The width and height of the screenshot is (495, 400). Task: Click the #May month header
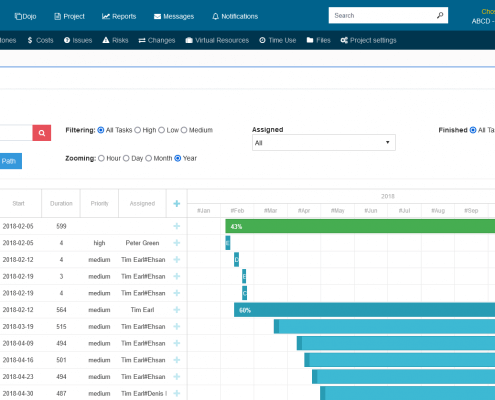[338, 211]
